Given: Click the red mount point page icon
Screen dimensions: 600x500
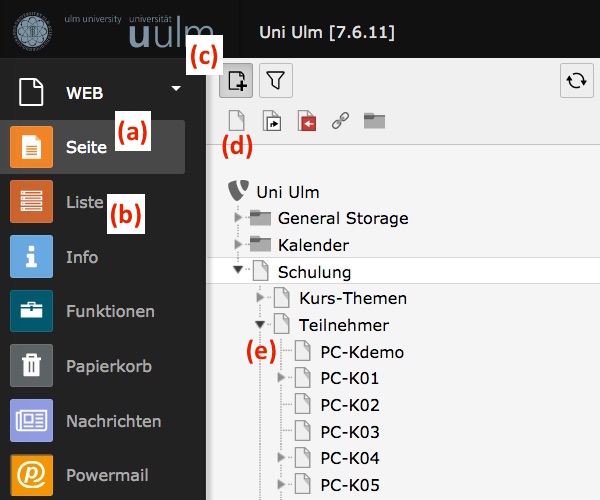Looking at the screenshot, I should pos(306,122).
